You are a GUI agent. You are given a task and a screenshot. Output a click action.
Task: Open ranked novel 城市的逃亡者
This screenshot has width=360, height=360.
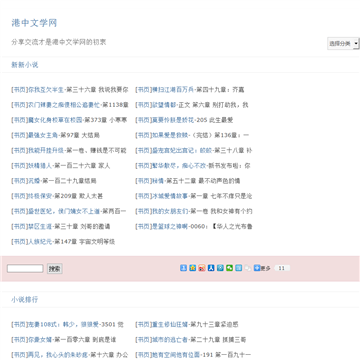click(170, 340)
